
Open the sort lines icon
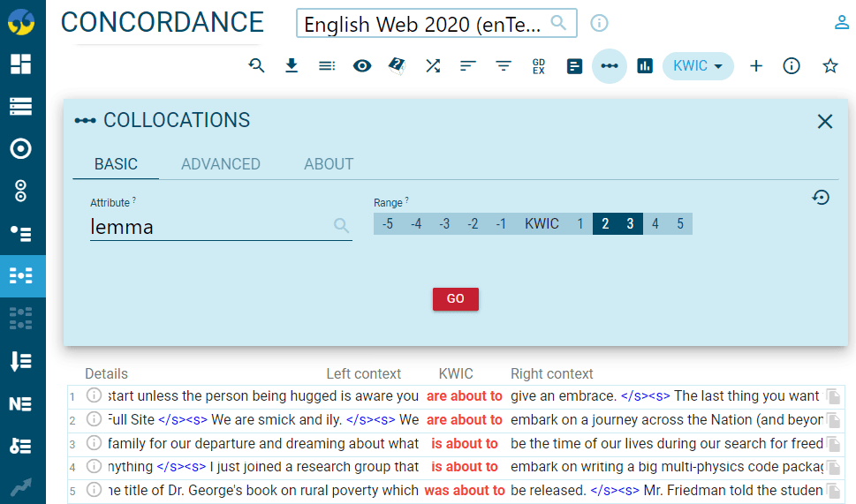pos(468,66)
